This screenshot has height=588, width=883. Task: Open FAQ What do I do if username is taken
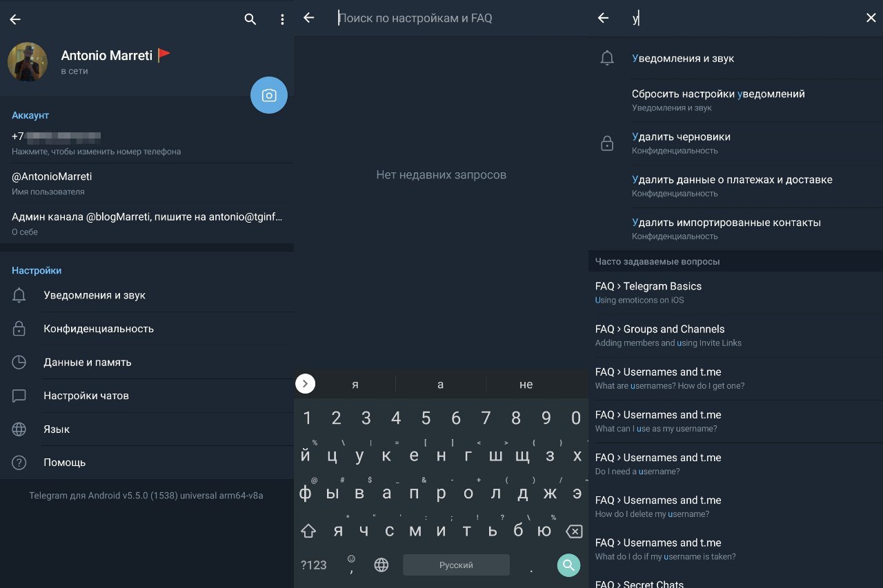coord(735,549)
